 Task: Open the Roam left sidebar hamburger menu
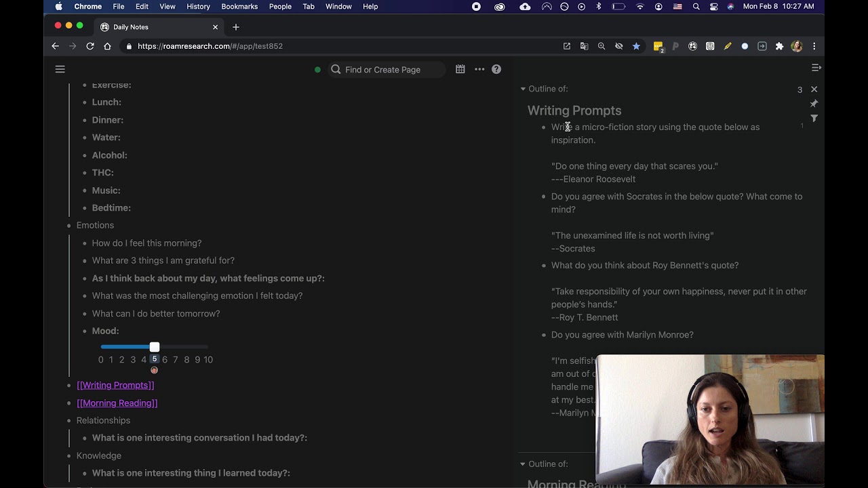[60, 69]
